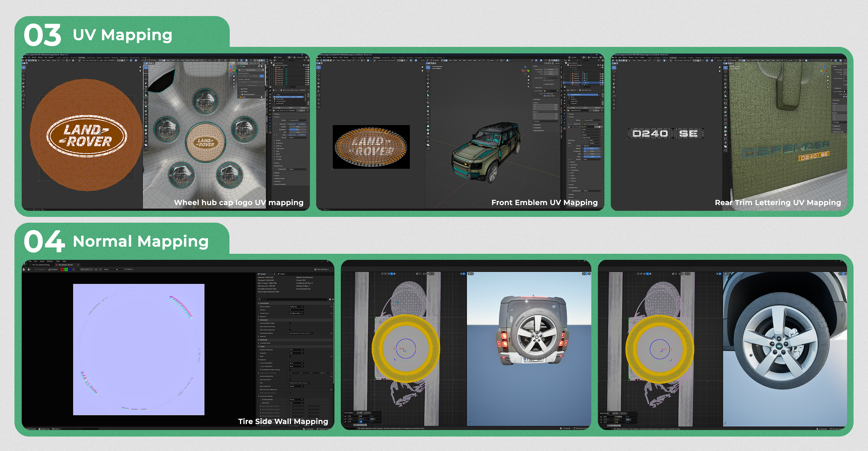Click the pan hand in Wheel hub cap UV editor
Viewport: 868px width, 451px height.
click(140, 71)
